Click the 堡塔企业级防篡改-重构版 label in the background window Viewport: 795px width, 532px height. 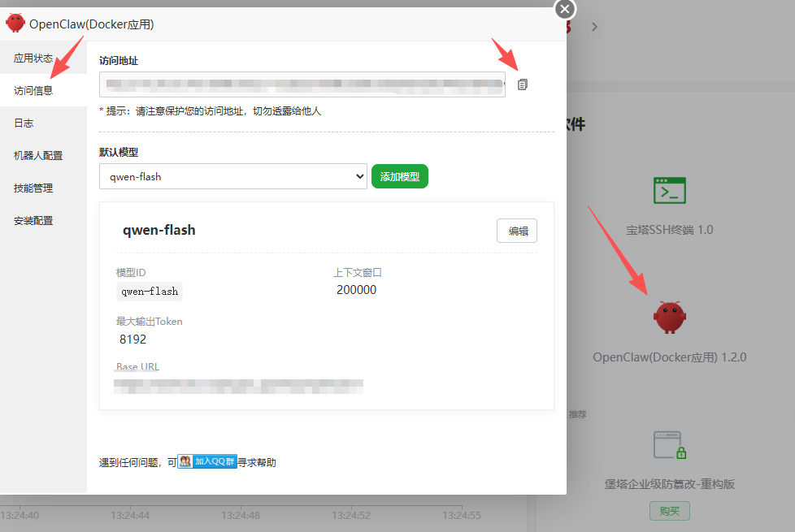point(670,484)
